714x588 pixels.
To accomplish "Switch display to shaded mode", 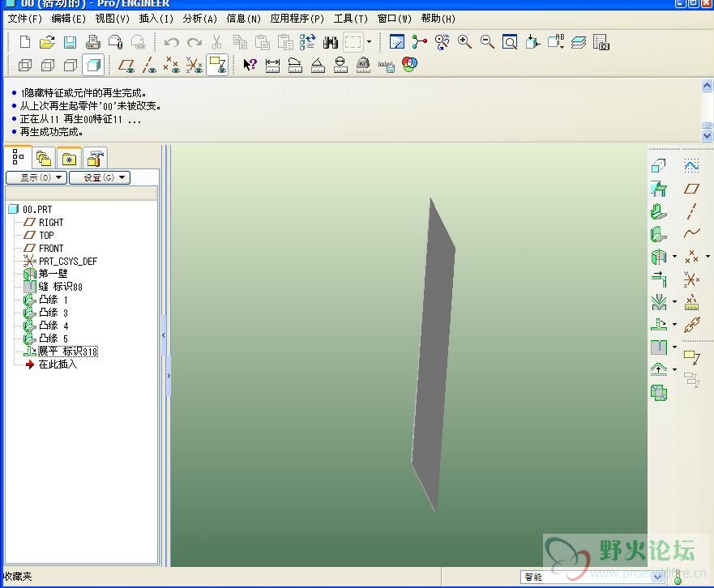I will (93, 65).
